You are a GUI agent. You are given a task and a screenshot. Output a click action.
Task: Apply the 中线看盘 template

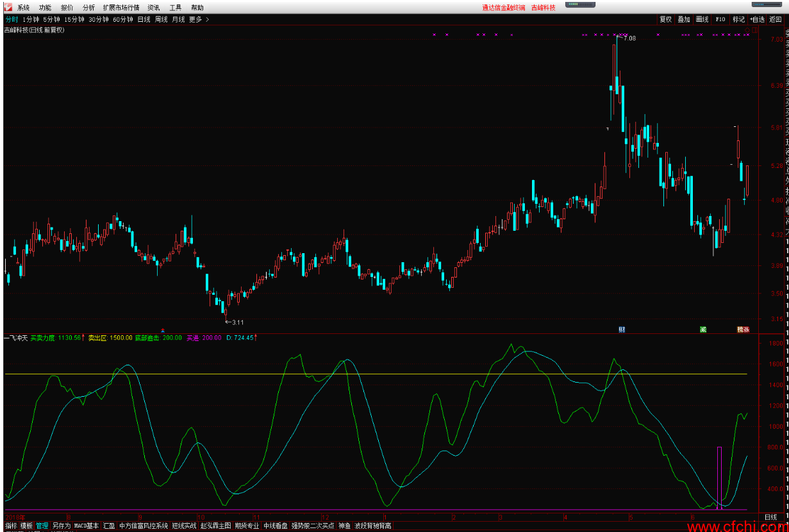[276, 526]
